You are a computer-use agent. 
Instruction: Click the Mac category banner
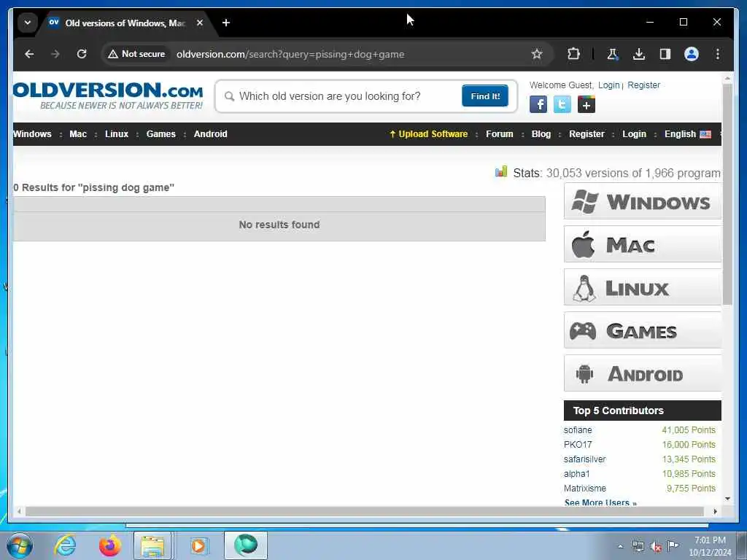(x=642, y=244)
